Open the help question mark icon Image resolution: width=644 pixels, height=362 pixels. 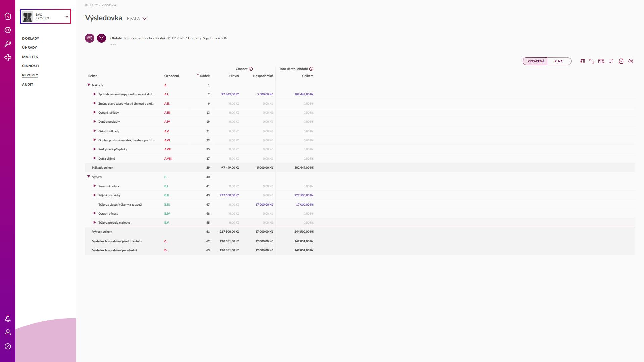point(8,346)
